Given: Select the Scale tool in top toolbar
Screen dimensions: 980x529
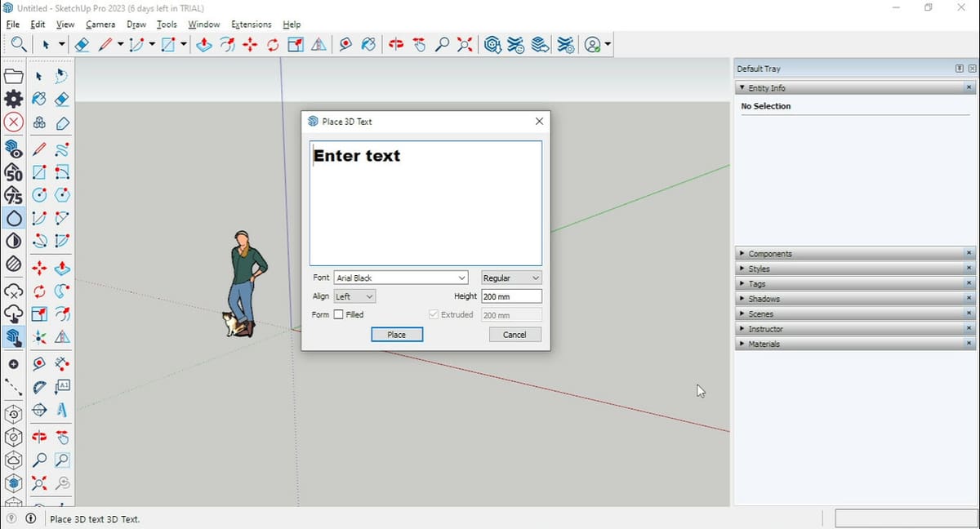Looking at the screenshot, I should tap(296, 44).
